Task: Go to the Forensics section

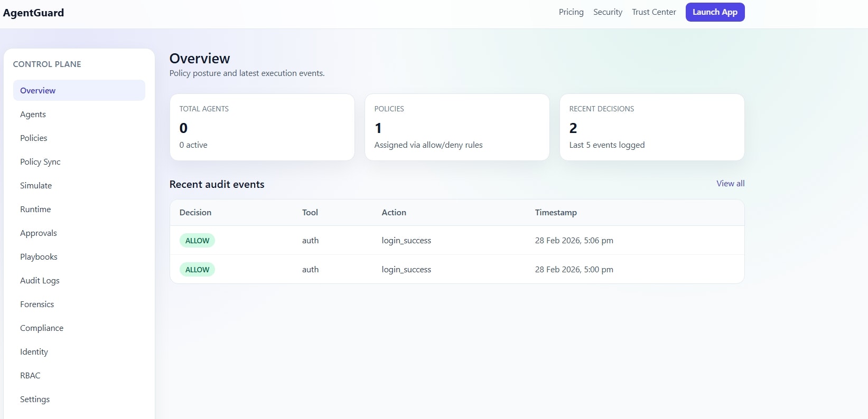Action: tap(37, 304)
